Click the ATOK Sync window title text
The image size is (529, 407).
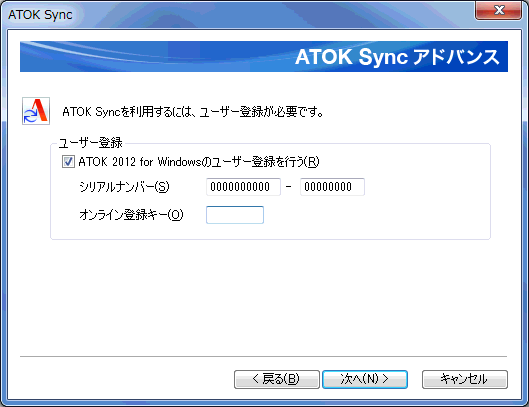[40, 15]
